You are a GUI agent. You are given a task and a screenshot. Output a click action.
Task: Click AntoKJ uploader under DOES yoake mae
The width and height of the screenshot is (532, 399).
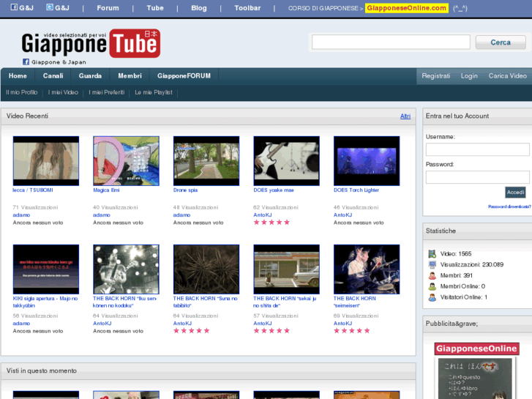point(262,215)
